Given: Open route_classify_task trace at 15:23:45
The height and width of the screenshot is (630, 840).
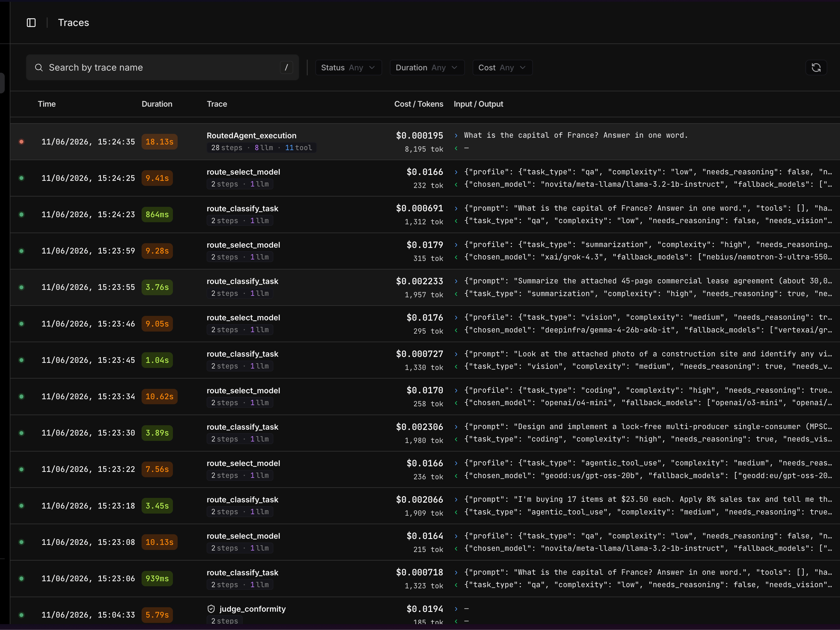Looking at the screenshot, I should coord(242,354).
